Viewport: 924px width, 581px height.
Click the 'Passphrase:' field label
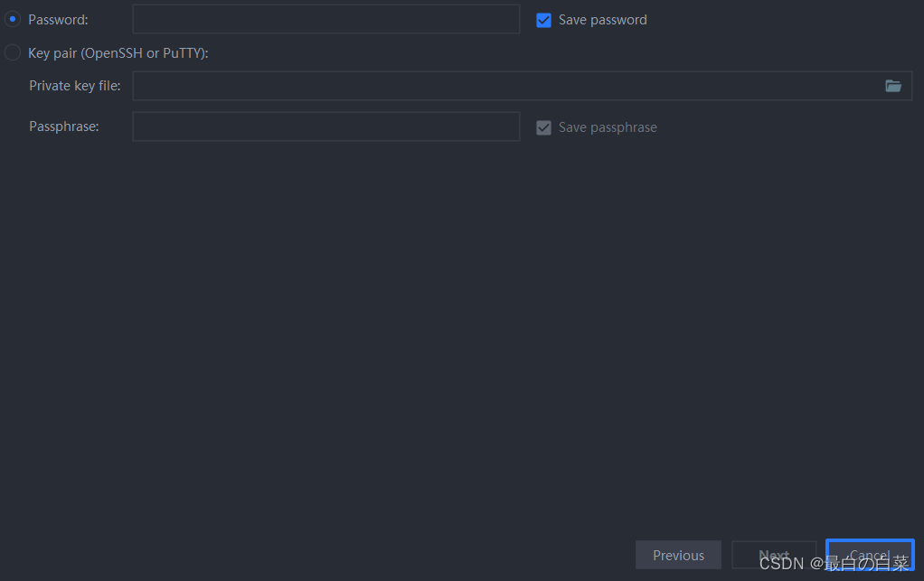(x=64, y=127)
